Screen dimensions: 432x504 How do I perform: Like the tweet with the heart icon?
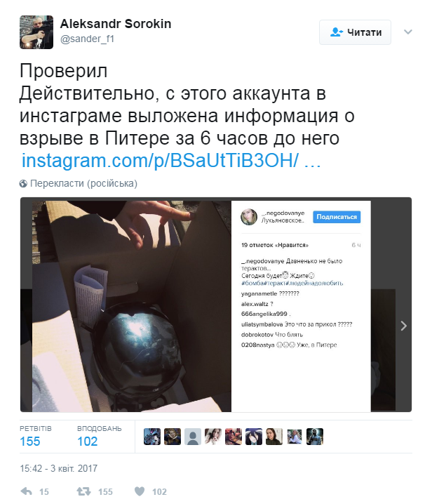click(140, 491)
